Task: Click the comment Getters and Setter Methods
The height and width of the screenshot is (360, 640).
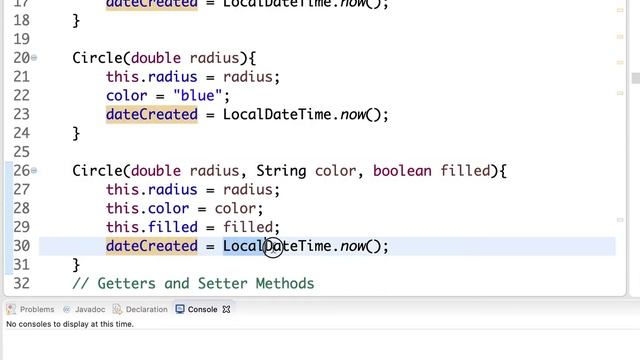Action: click(x=193, y=283)
